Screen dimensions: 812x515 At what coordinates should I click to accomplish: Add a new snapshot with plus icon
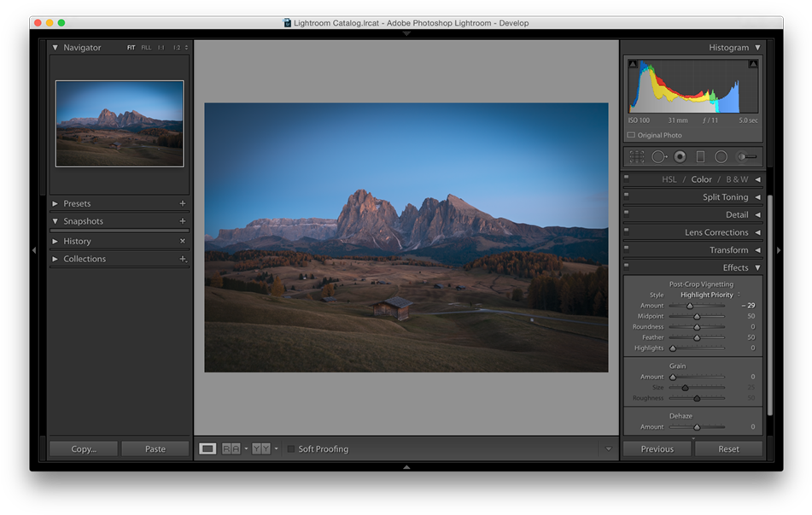tap(182, 221)
